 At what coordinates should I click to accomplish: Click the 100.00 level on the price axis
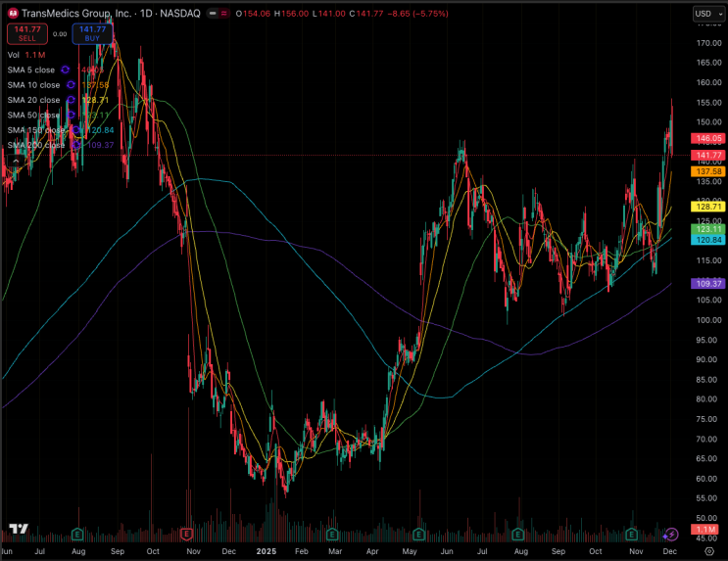(708, 320)
